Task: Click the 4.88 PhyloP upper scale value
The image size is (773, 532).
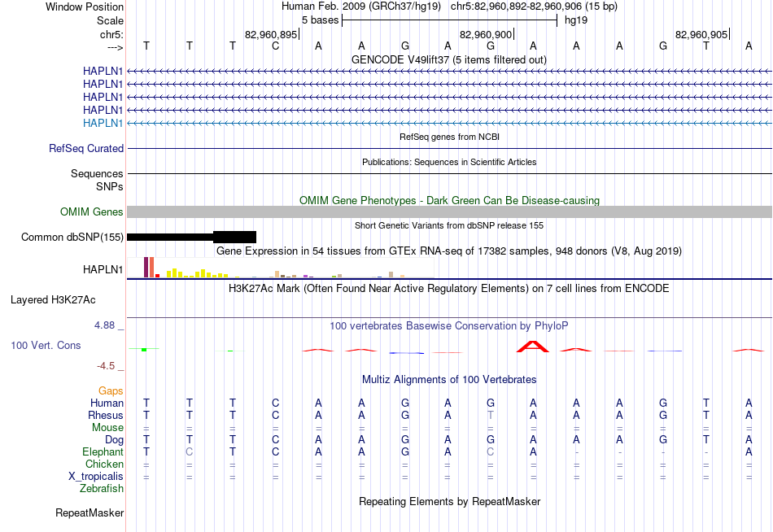Action: (x=104, y=325)
